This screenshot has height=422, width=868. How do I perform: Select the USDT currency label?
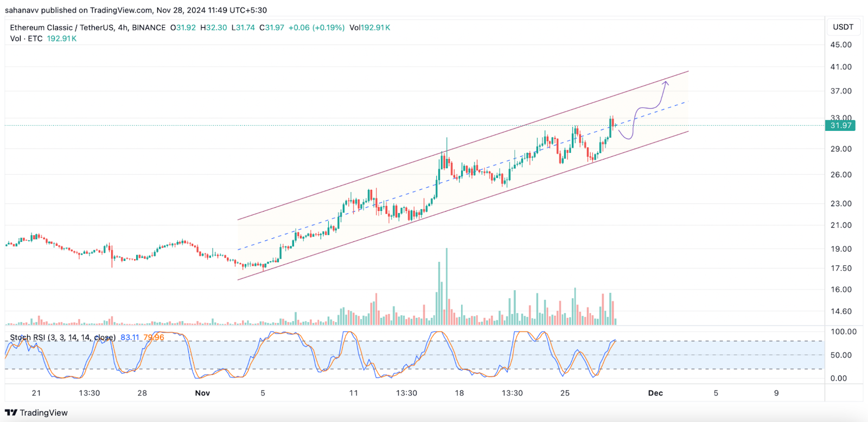pyautogui.click(x=843, y=27)
